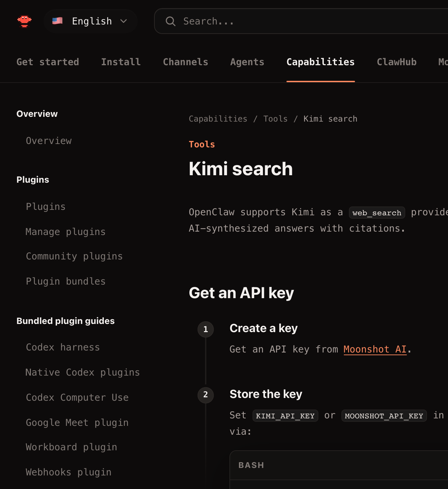Open the English language dropdown
Viewport: 448px width, 489px height.
pos(91,21)
